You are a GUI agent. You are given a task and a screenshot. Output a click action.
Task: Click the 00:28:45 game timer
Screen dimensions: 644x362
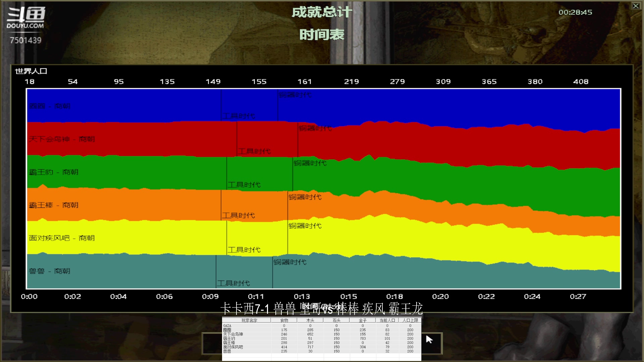click(575, 12)
